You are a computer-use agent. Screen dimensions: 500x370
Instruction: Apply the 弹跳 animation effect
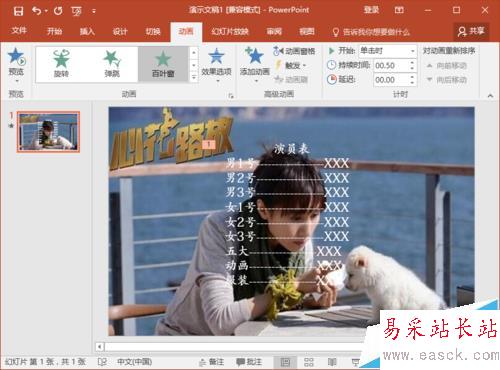coord(112,64)
